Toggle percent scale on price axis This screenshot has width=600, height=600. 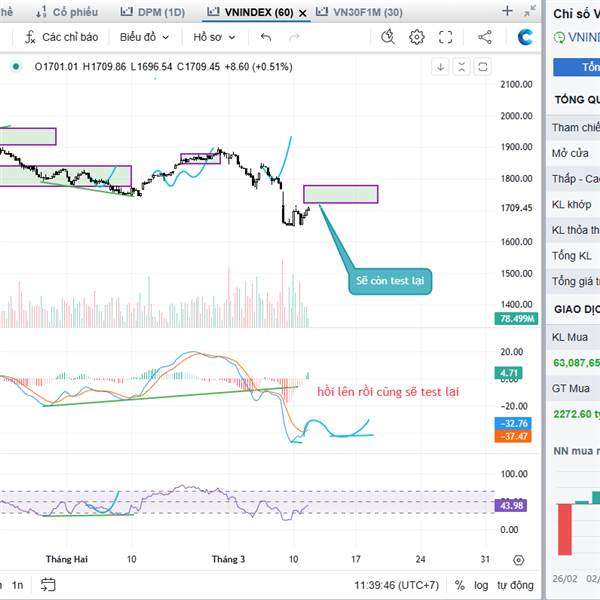pos(459,585)
